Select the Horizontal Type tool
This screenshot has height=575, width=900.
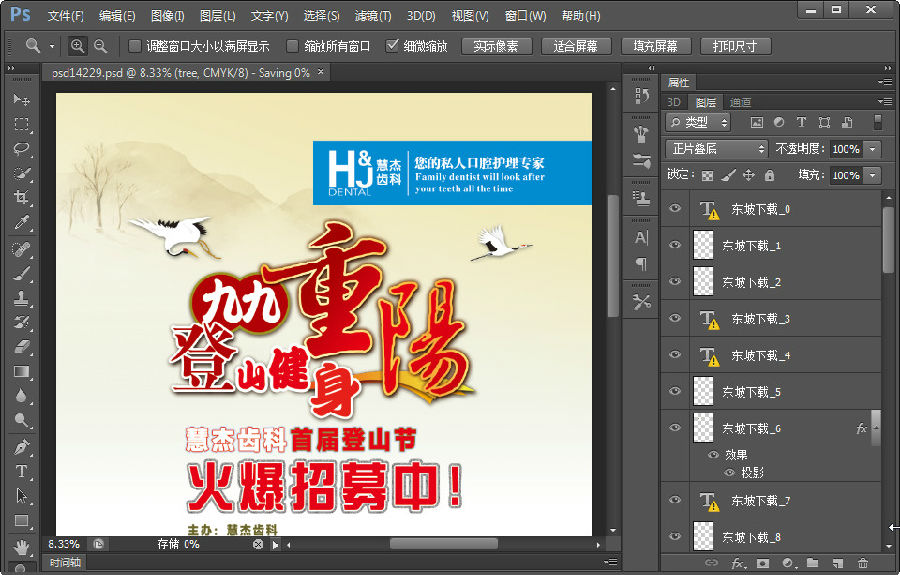pyautogui.click(x=22, y=471)
